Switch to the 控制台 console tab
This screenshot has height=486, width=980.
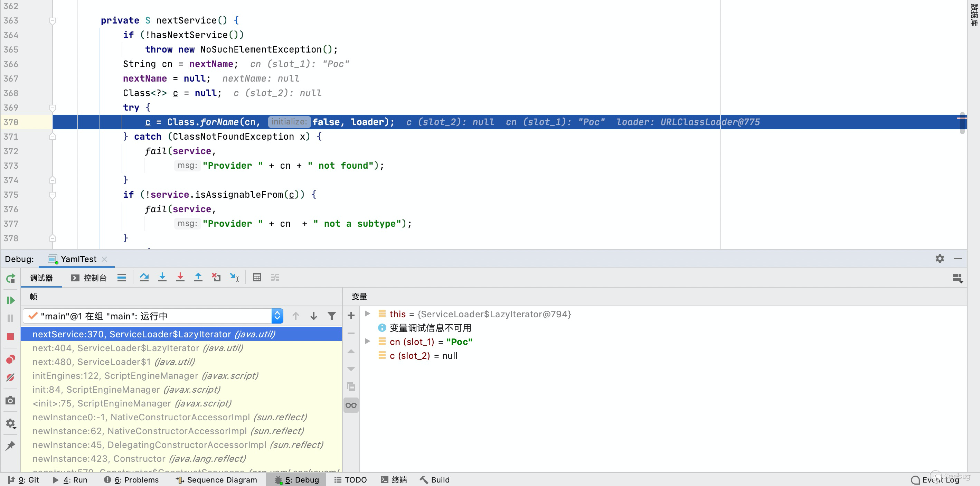coord(89,278)
